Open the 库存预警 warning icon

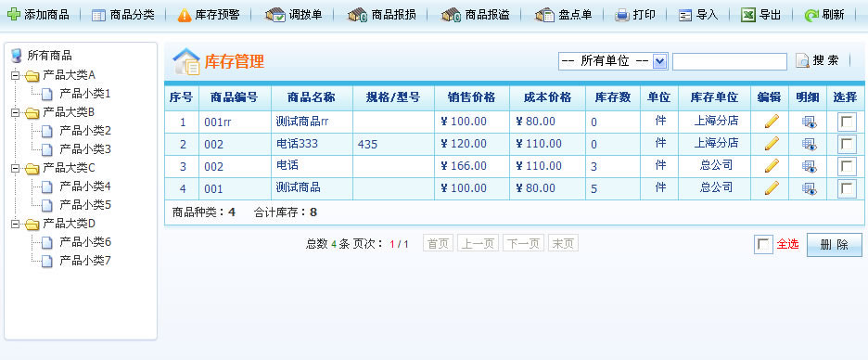click(x=185, y=16)
